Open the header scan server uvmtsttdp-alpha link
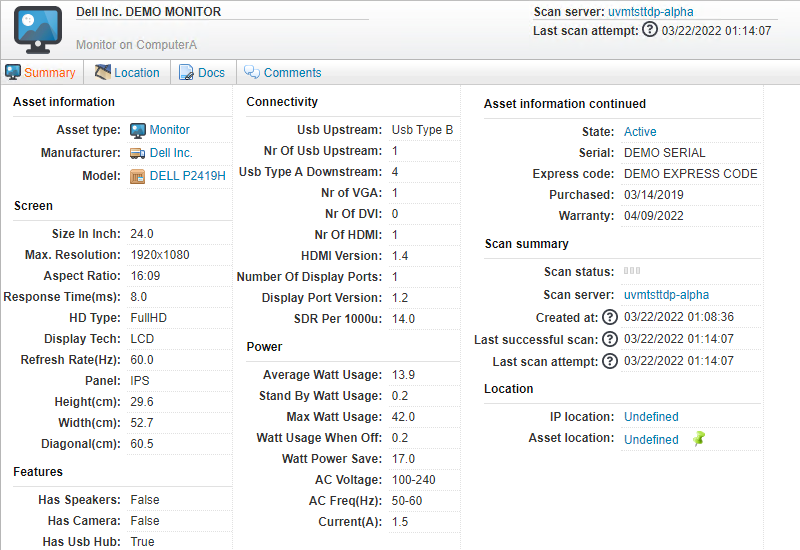Viewport: 800px width, 550px height. 650,12
